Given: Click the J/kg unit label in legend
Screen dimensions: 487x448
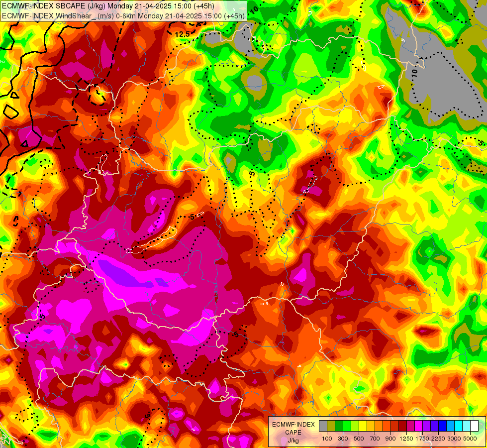Looking at the screenshot, I should tap(293, 441).
